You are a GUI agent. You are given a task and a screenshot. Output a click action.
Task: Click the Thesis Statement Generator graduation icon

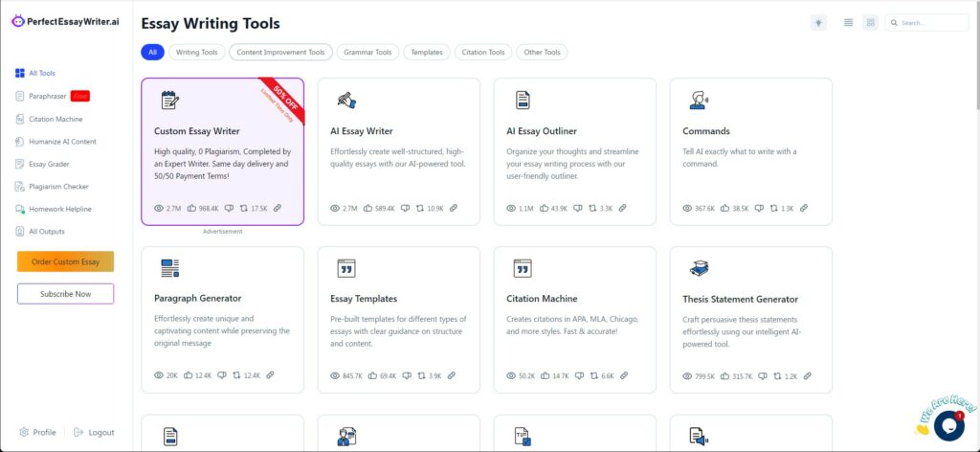pyautogui.click(x=699, y=268)
